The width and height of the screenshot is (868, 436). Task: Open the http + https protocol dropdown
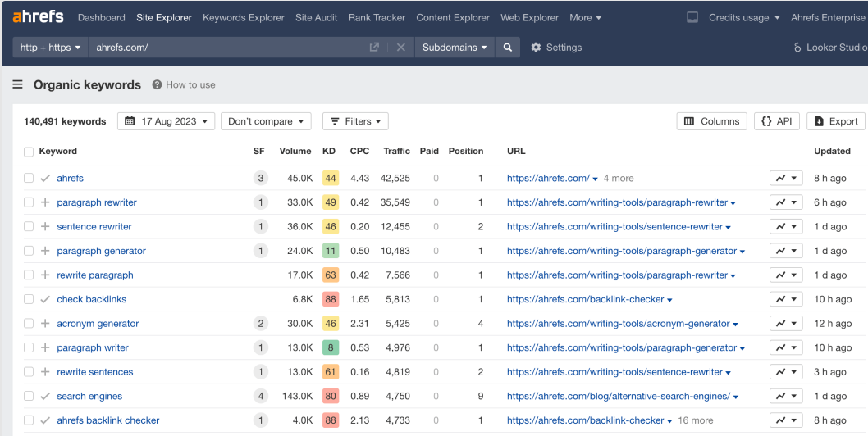(50, 47)
